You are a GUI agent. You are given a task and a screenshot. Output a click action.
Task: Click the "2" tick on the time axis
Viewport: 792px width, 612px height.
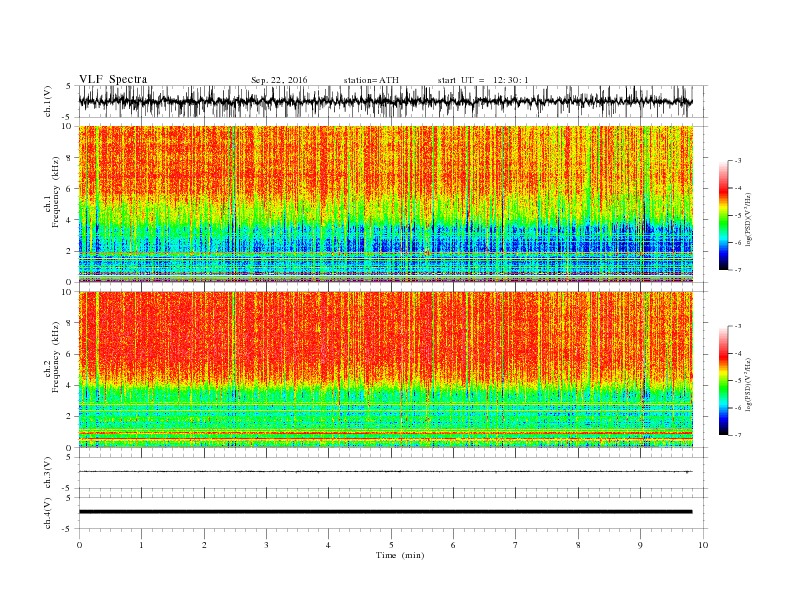coord(204,545)
